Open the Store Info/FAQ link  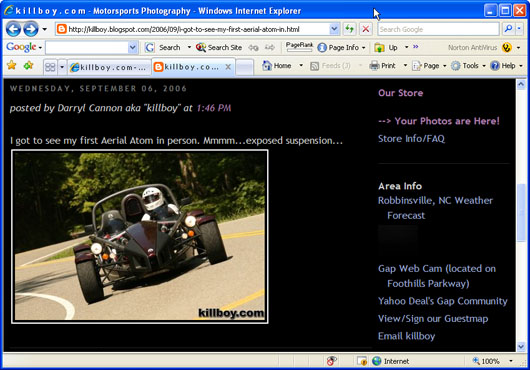pos(411,139)
